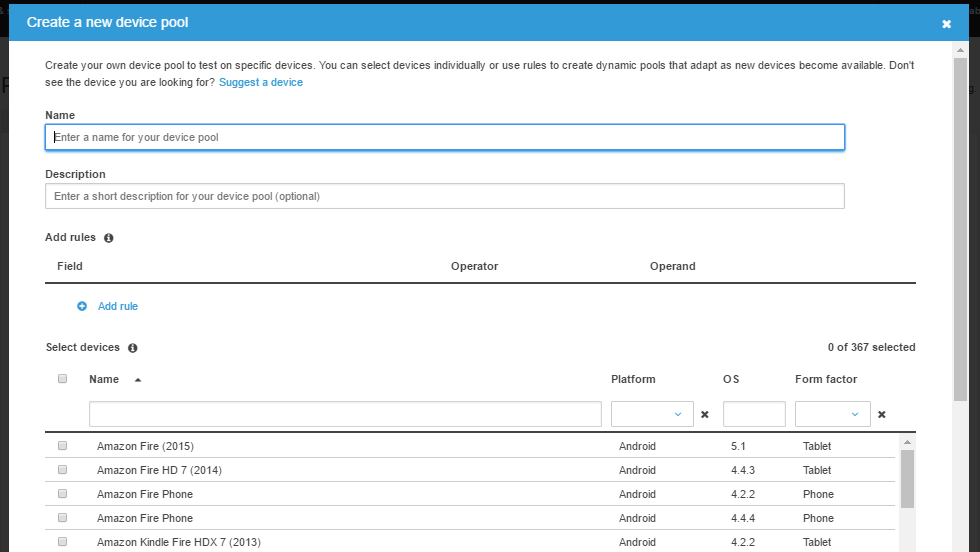Screen dimensions: 980x552
Task: Open the Form factor filter dropdown
Action: (832, 414)
